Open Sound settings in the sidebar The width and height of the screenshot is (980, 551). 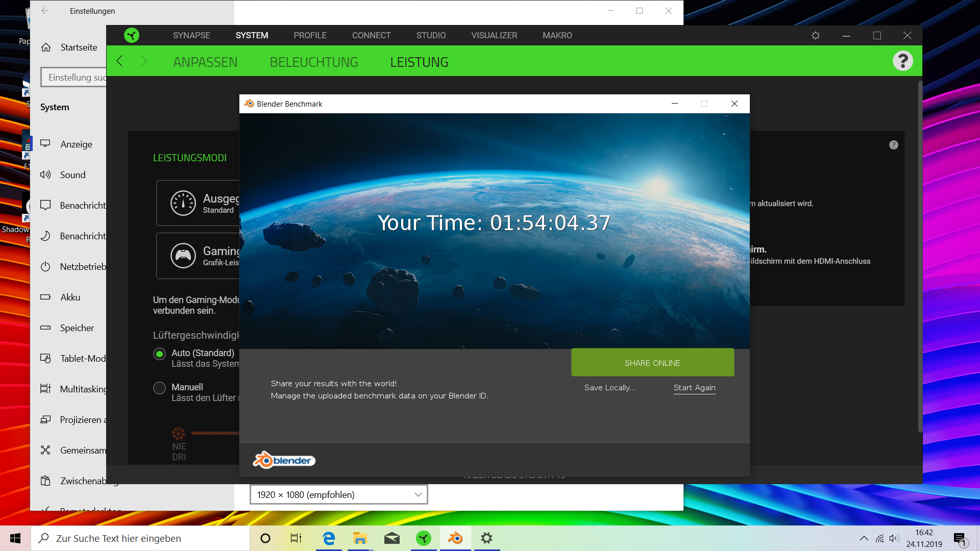pyautogui.click(x=72, y=174)
